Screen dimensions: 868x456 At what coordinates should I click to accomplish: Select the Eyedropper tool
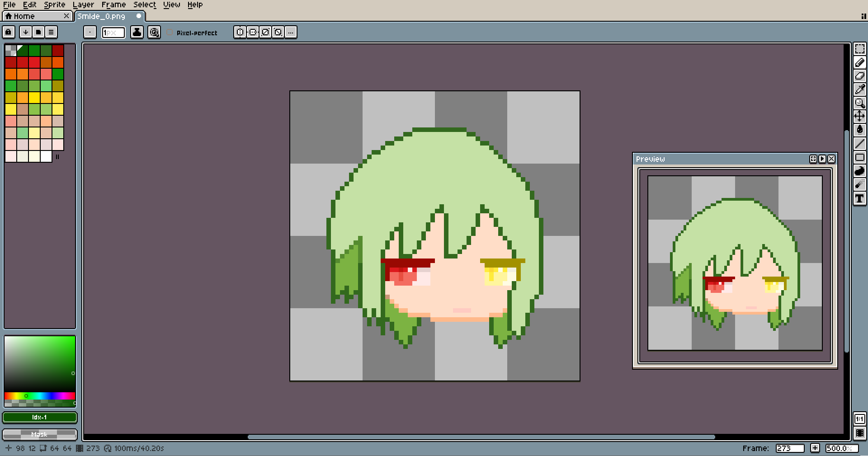[859, 89]
